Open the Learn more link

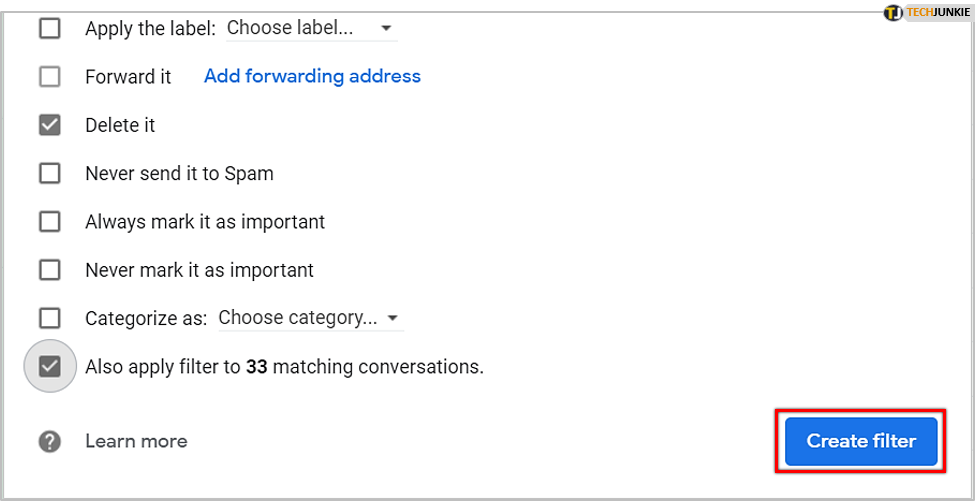(136, 441)
